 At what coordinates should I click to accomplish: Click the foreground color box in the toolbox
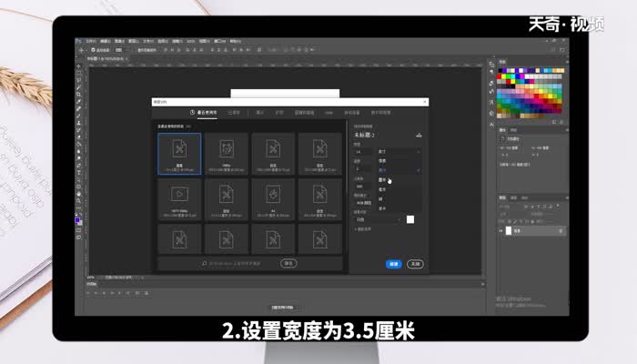(77, 220)
